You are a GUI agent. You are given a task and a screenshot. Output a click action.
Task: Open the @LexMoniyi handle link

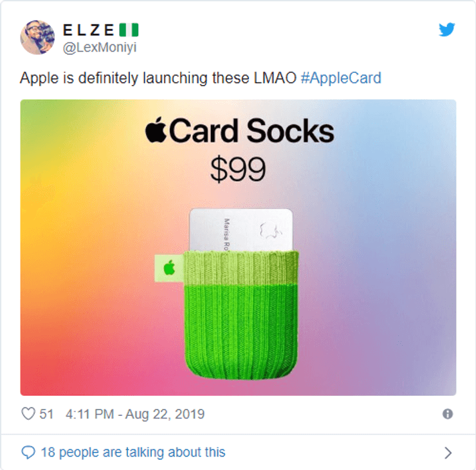click(100, 48)
